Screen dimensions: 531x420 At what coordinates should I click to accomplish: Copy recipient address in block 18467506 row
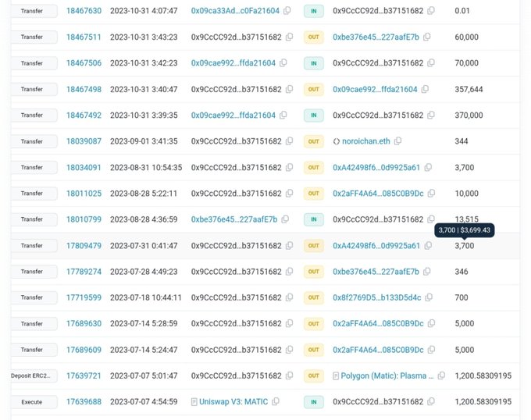pos(431,63)
